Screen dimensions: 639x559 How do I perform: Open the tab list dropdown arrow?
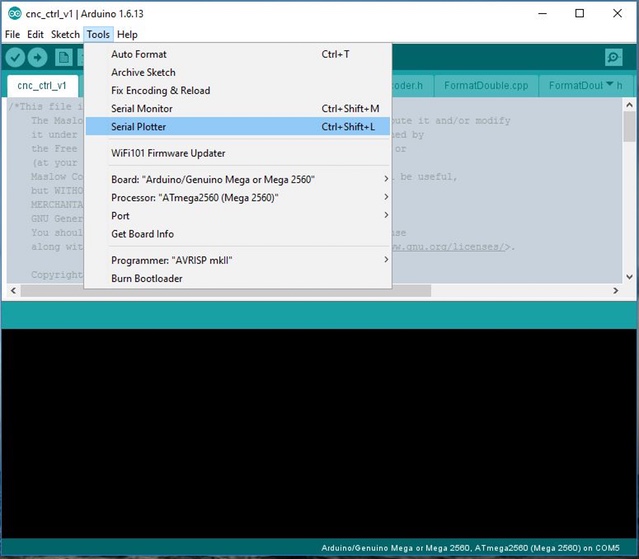click(x=610, y=84)
